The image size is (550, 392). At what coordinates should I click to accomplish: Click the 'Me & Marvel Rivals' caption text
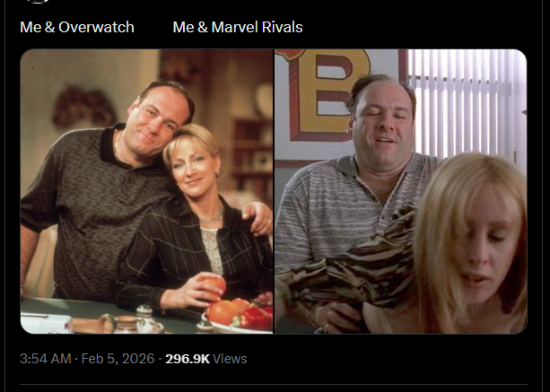238,27
